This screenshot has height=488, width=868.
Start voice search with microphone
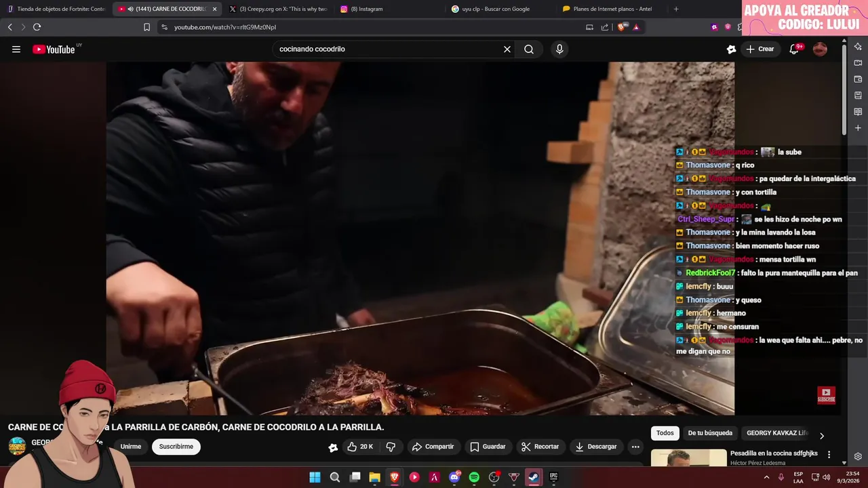pyautogui.click(x=559, y=49)
